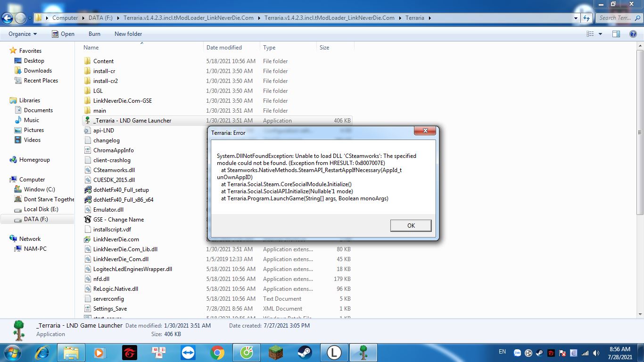Expand the change view options arrow
Screen dimensions: 644x362
click(600, 34)
